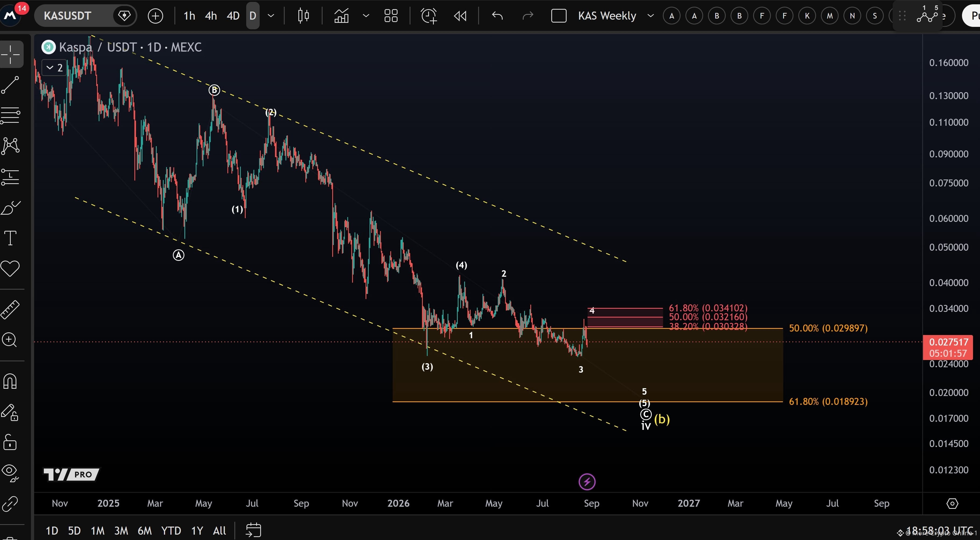The image size is (980, 540).
Task: Click the KAS Weekly layout name
Action: (x=607, y=16)
